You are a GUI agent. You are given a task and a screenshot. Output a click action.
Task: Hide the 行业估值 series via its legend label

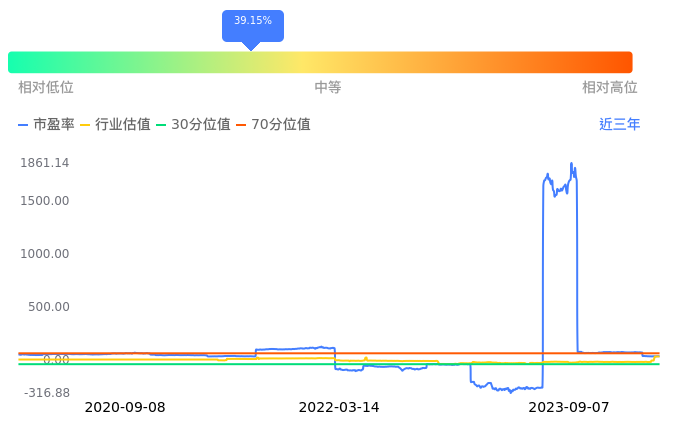(123, 125)
